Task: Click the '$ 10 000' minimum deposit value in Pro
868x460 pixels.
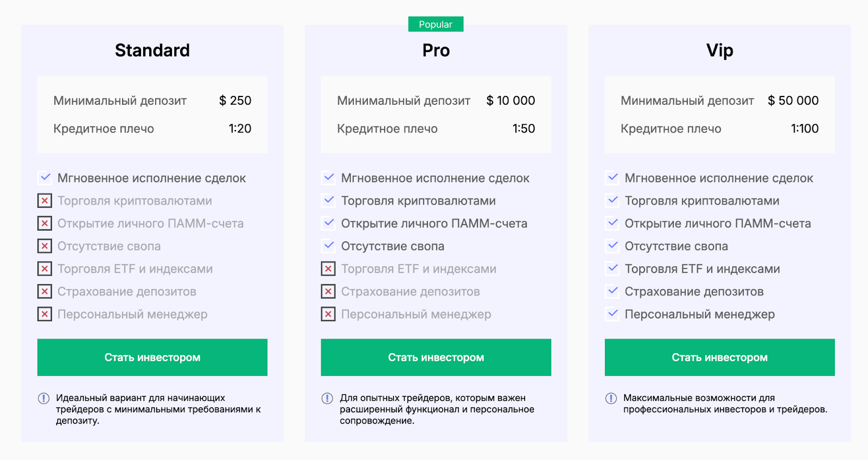Action: click(510, 100)
